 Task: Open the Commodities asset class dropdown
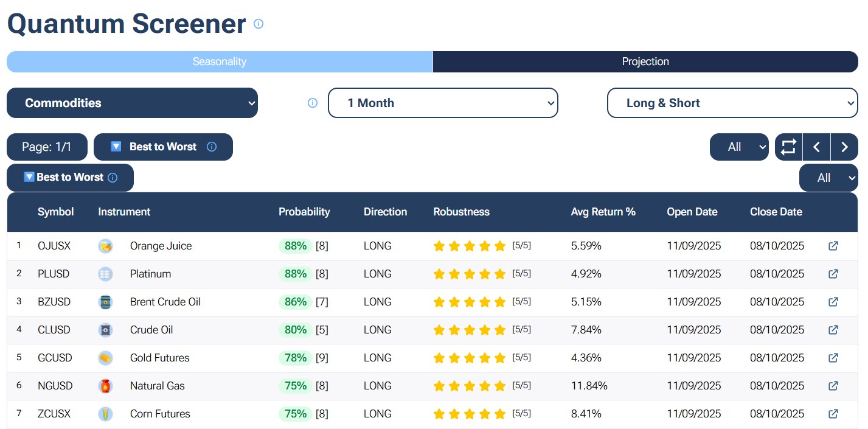click(132, 103)
